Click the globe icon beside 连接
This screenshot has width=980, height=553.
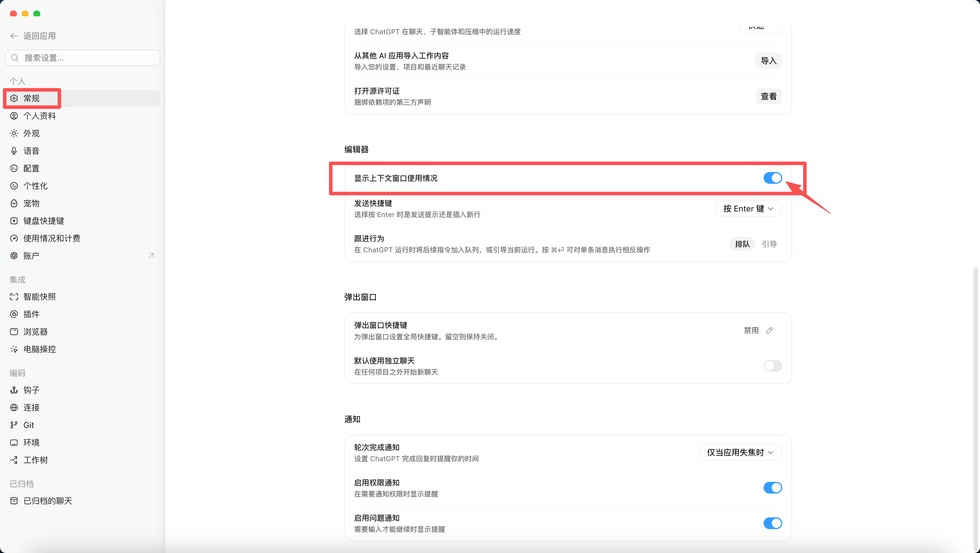14,407
